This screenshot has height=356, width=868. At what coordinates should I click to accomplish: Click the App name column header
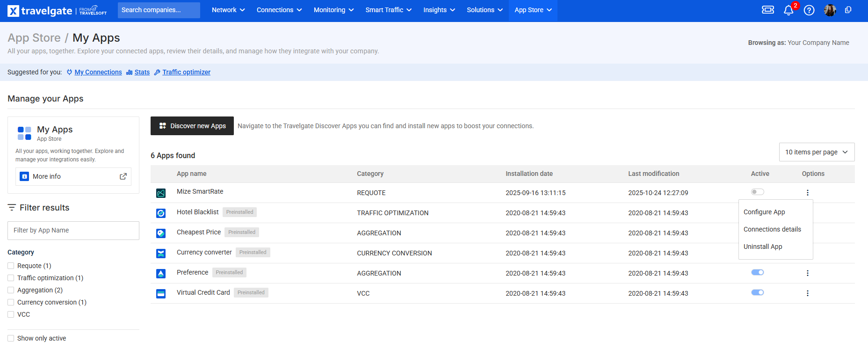pyautogui.click(x=192, y=174)
